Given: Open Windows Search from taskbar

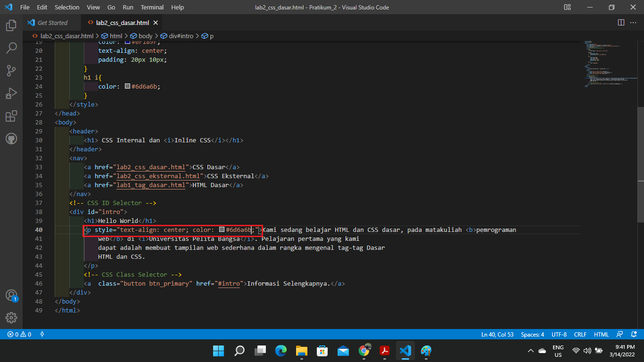Looking at the screenshot, I should point(239,351).
